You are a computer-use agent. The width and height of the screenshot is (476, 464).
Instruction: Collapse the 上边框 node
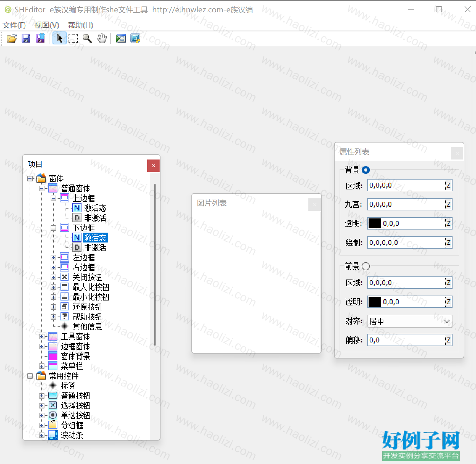click(x=53, y=198)
